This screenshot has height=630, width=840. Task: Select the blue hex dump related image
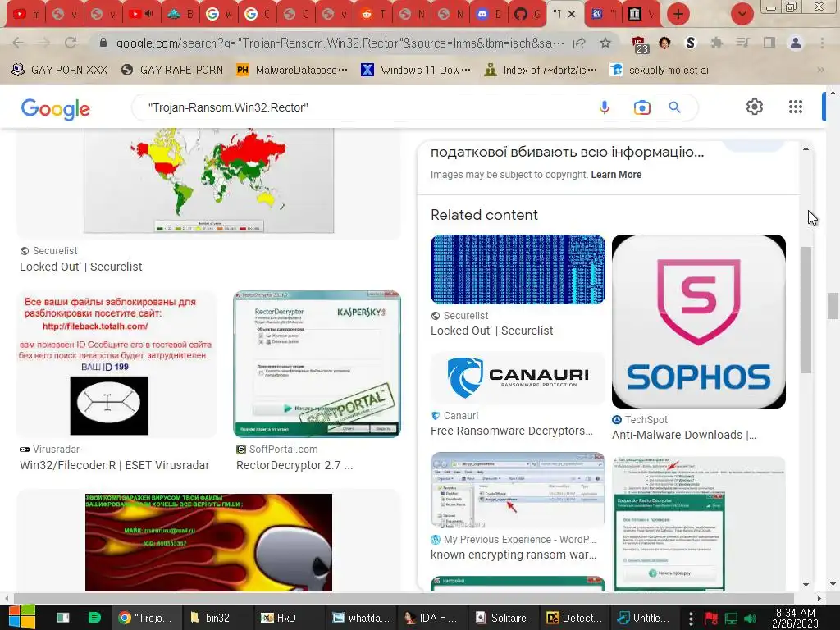518,269
